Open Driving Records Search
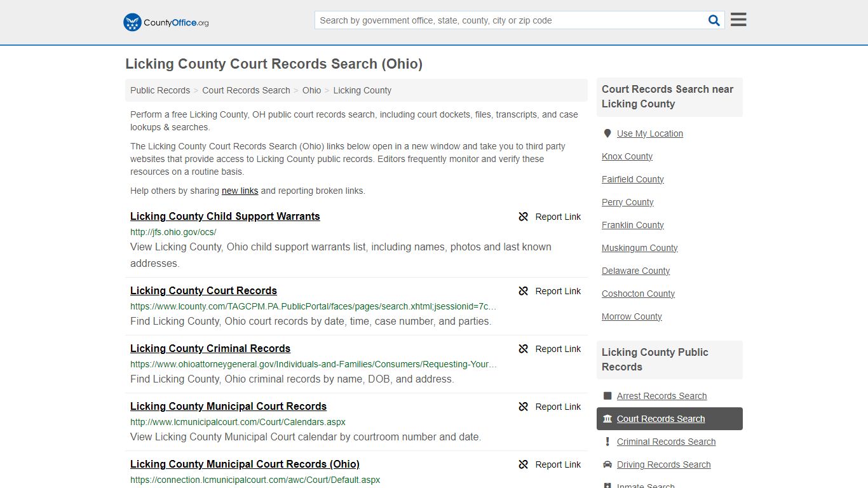Screen dimensions: 868x488 point(663,464)
